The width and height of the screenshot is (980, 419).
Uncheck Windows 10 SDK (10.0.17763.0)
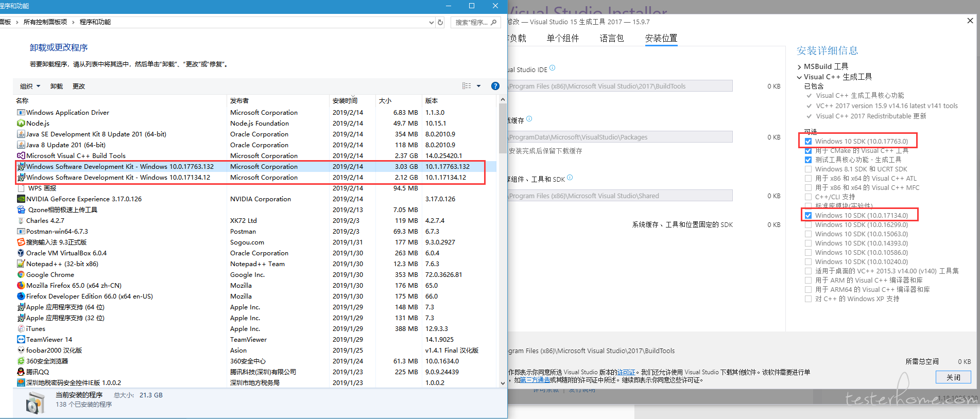(x=809, y=141)
